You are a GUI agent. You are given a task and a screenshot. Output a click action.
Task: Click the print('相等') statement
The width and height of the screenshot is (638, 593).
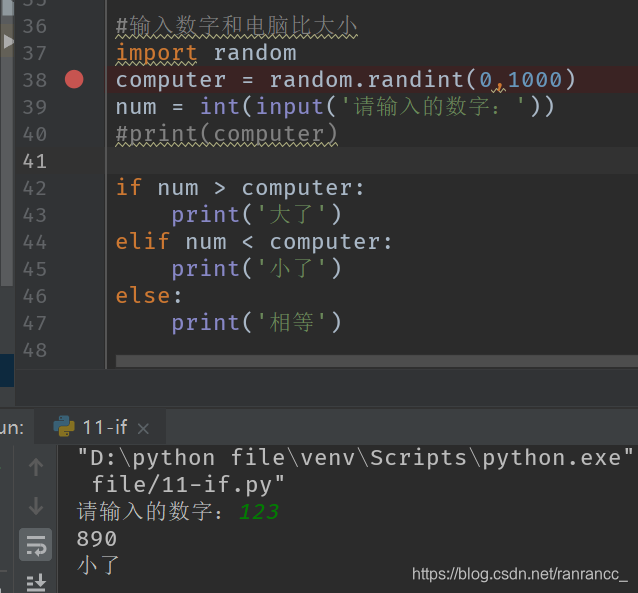click(256, 323)
